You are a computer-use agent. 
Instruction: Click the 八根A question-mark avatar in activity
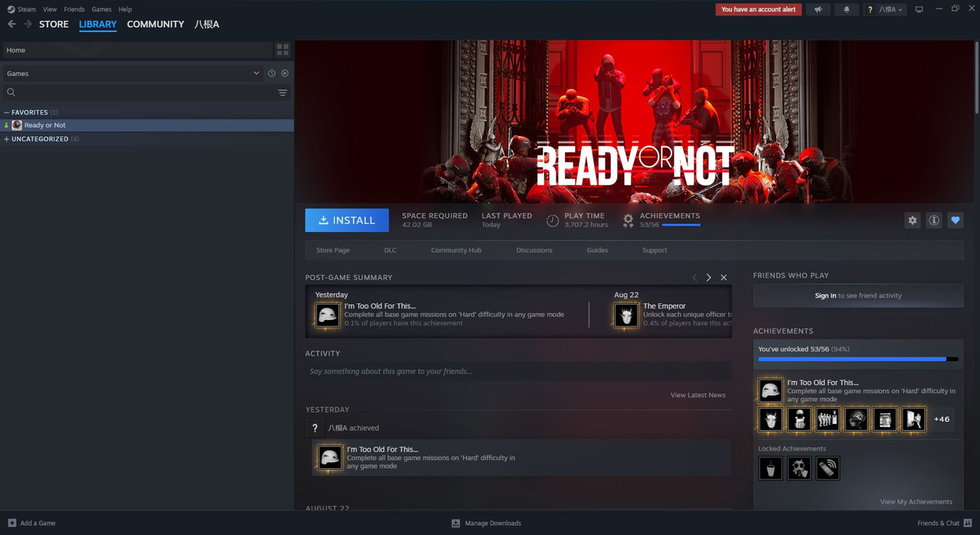click(315, 428)
